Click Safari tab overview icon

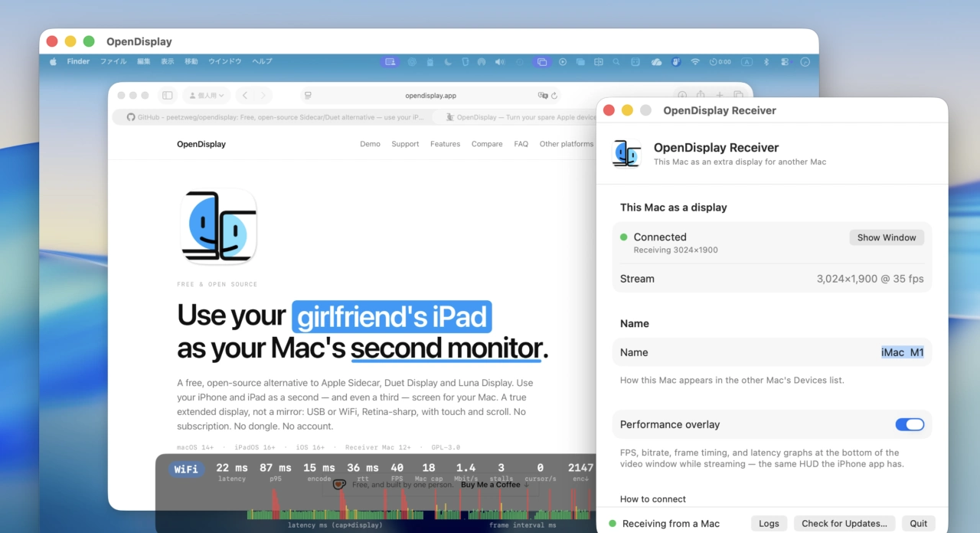coord(738,95)
